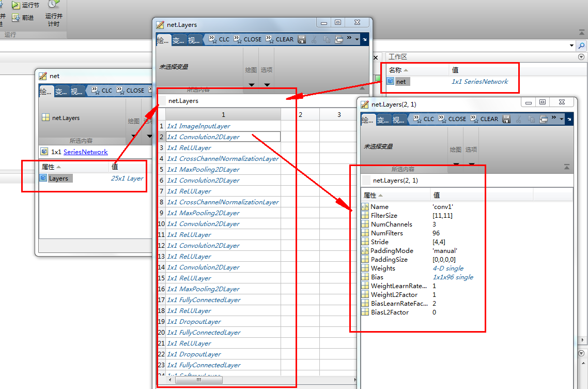The image size is (588, 389).
Task: Open '25x1 Layer' value in net window
Action: [x=127, y=178]
